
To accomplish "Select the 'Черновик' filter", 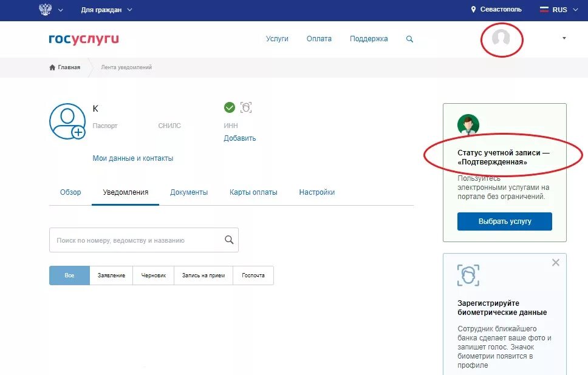I will click(x=153, y=275).
